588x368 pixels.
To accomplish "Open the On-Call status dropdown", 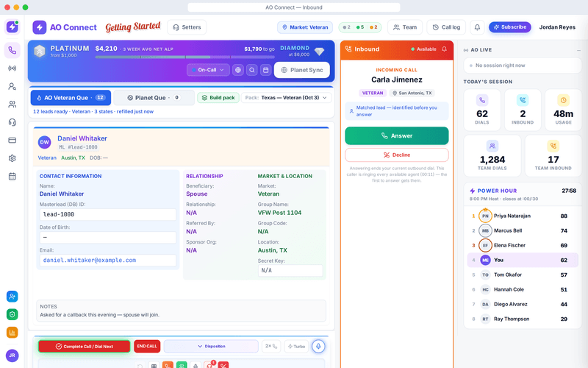I will 208,70.
